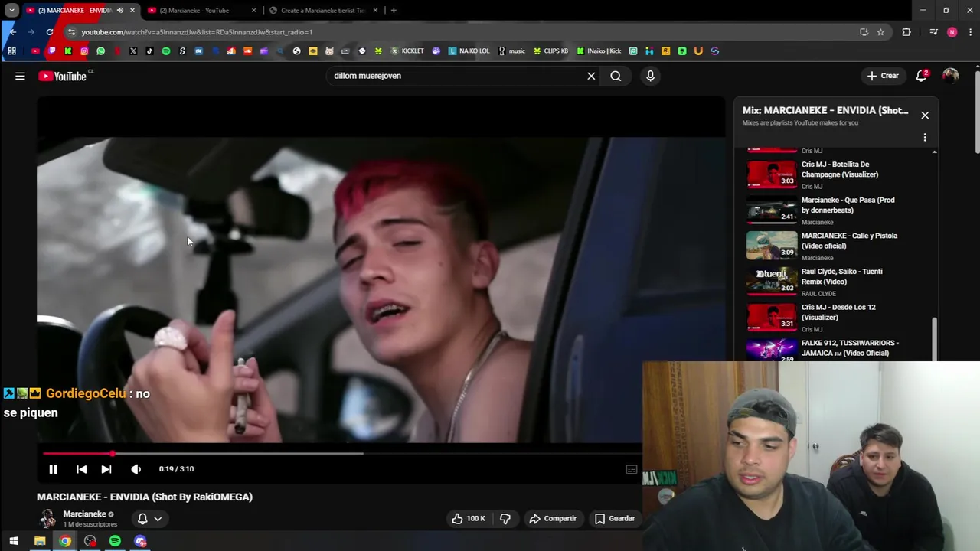Open Chrome three-dot menu
This screenshot has width=980, height=551.
(970, 32)
